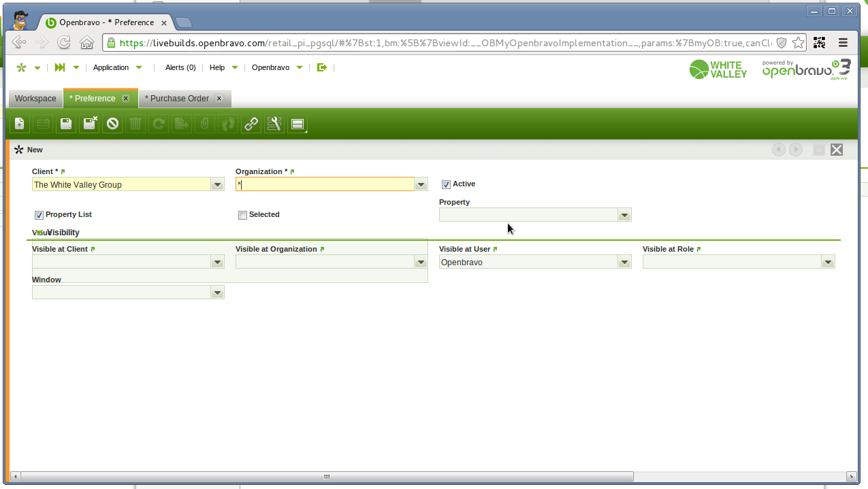
Task: Expand the Property dropdown
Action: point(624,215)
